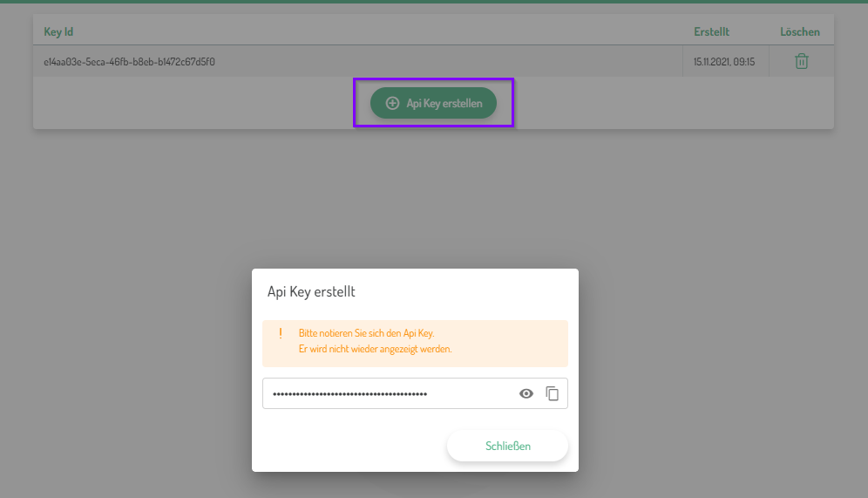868x498 pixels.
Task: Click the dialog title Api Key erstellt
Action: click(311, 292)
